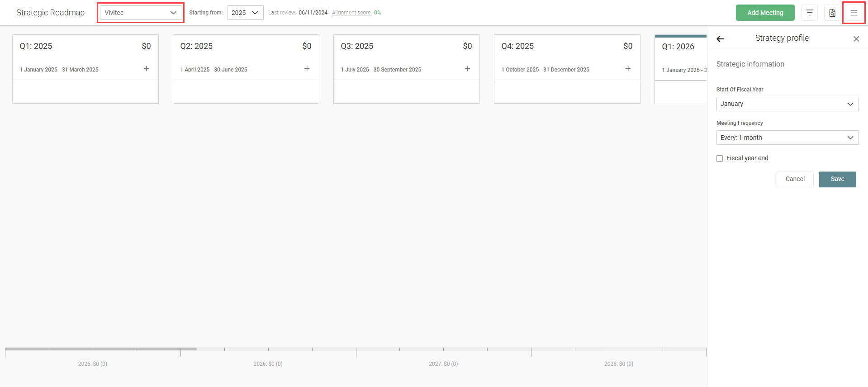Expand the Starting from 2025 dropdown
This screenshot has width=868, height=387.
245,13
